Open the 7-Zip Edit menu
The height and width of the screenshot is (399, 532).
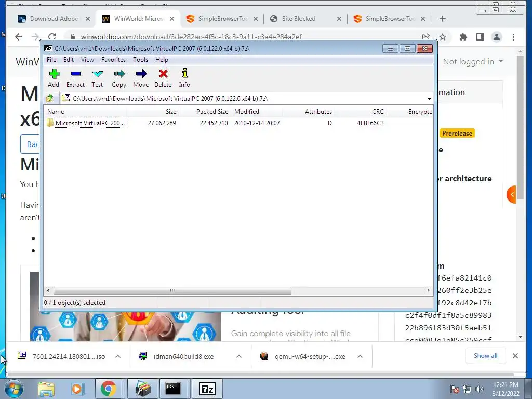[69, 60]
